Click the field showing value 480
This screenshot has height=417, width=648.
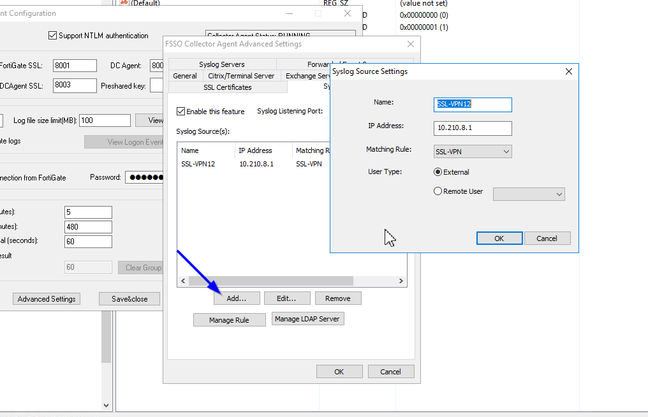click(88, 227)
